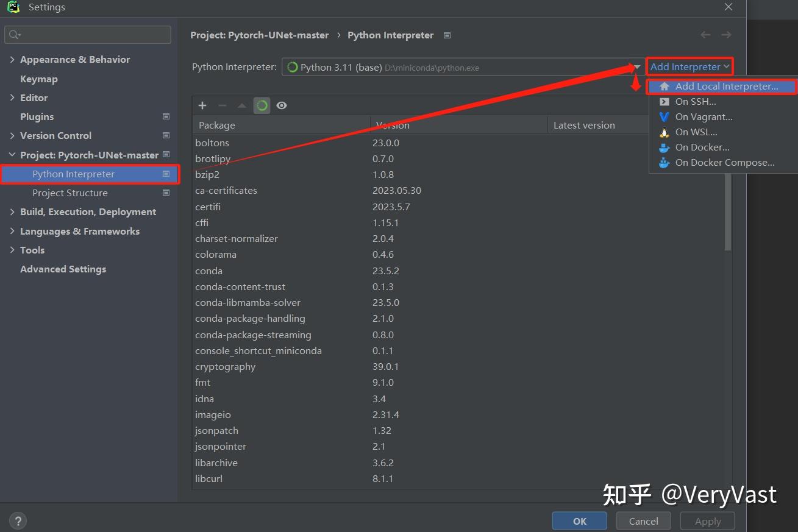
Task: Click the eye icon to show early releases
Action: (281, 105)
